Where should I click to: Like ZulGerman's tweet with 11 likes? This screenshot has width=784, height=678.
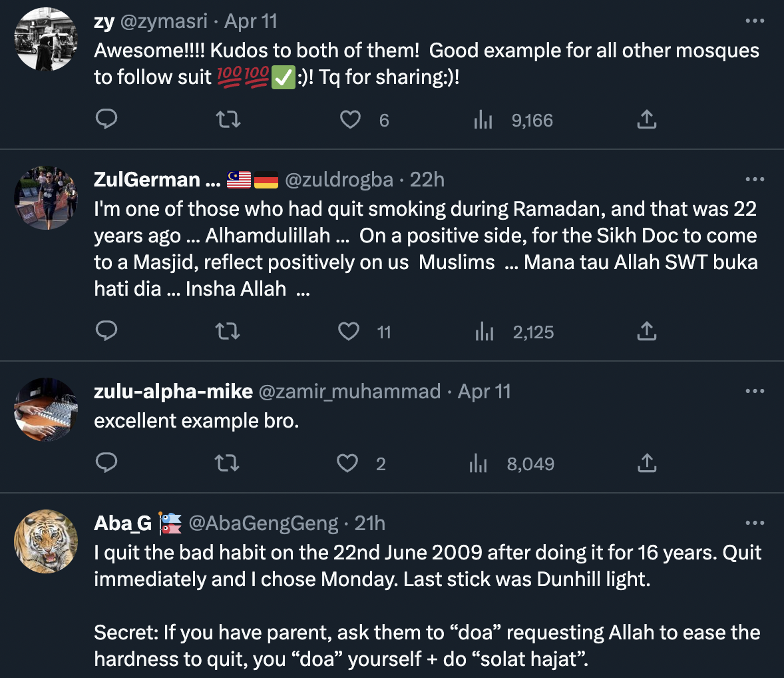click(x=349, y=331)
